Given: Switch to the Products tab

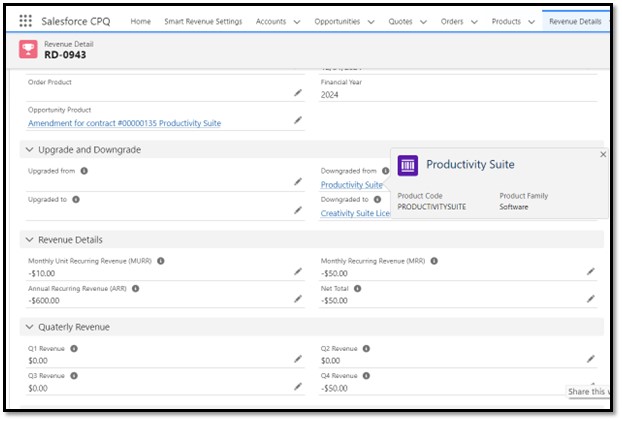Looking at the screenshot, I should 506,21.
